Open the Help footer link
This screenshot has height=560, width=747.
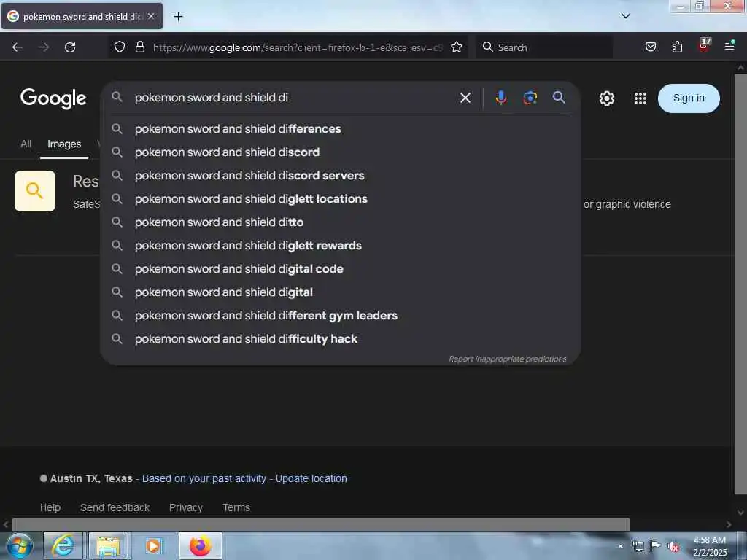50,507
